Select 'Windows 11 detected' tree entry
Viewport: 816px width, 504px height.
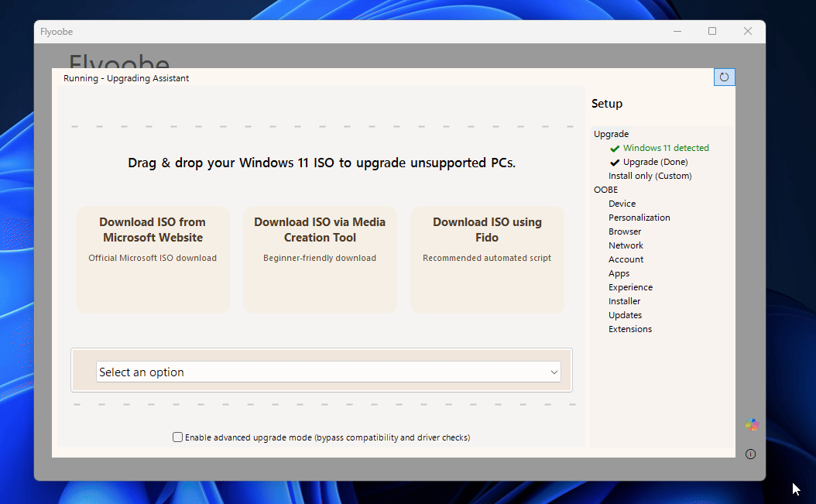666,148
